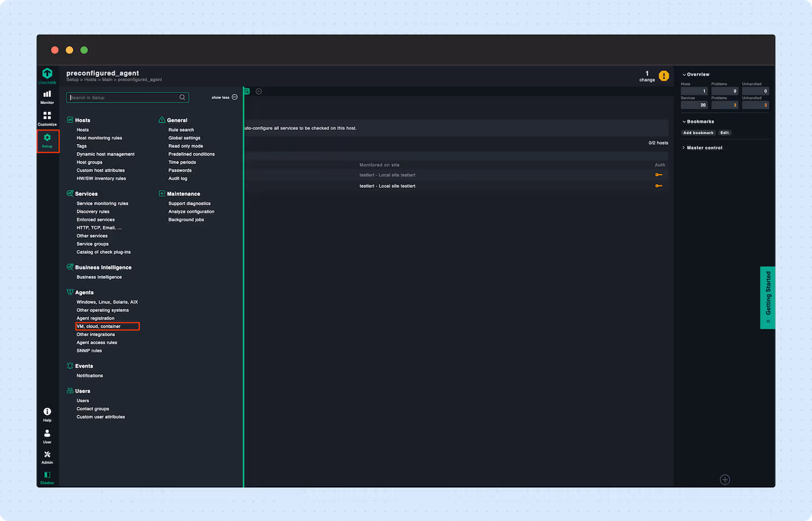
Task: Click the magnifier icon in the Setup search box
Action: click(x=182, y=97)
